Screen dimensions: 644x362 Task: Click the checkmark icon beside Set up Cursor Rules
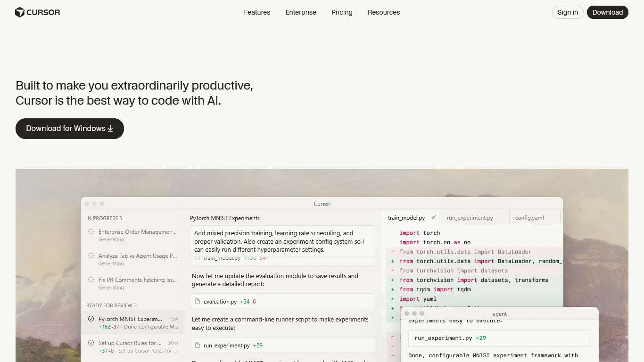(x=91, y=343)
